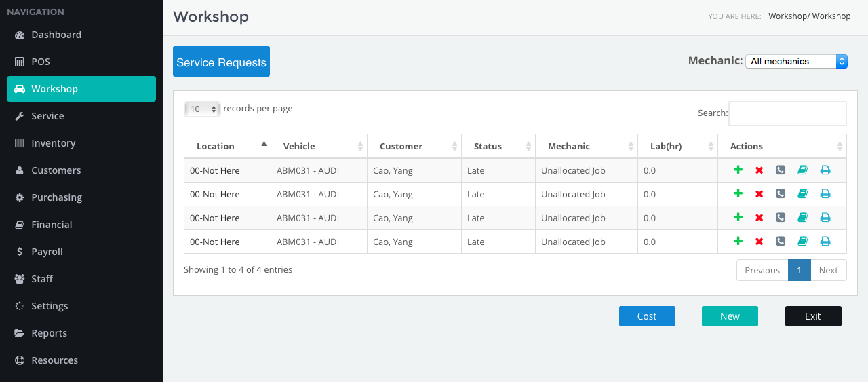The image size is (868, 382).
Task: Open the Payroll navigation item
Action: click(47, 252)
